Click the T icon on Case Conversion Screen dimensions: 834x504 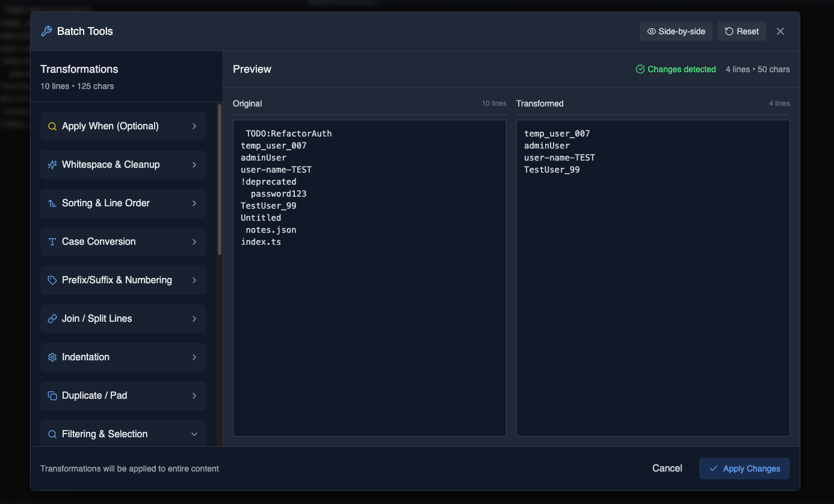click(x=52, y=242)
